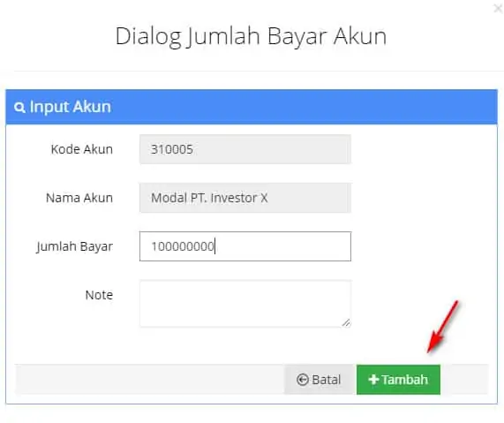This screenshot has height=423, width=504.
Task: Cancel with the Batal button
Action: pos(319,380)
